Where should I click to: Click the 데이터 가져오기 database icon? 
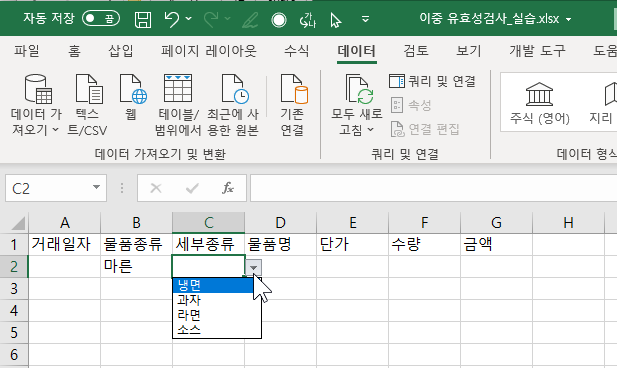[x=37, y=89]
